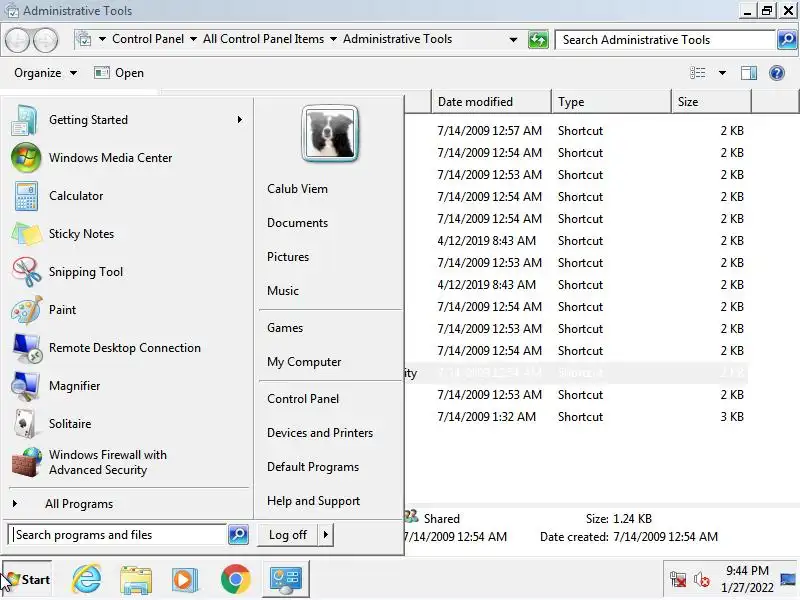Launch the Snipping Tool
800x600 pixels.
(128, 272)
